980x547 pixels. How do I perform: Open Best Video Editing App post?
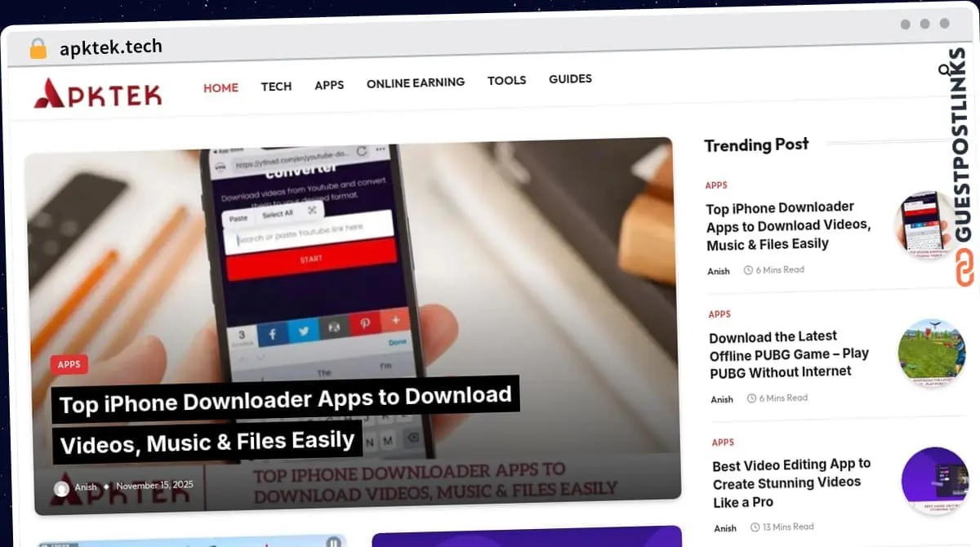point(791,483)
